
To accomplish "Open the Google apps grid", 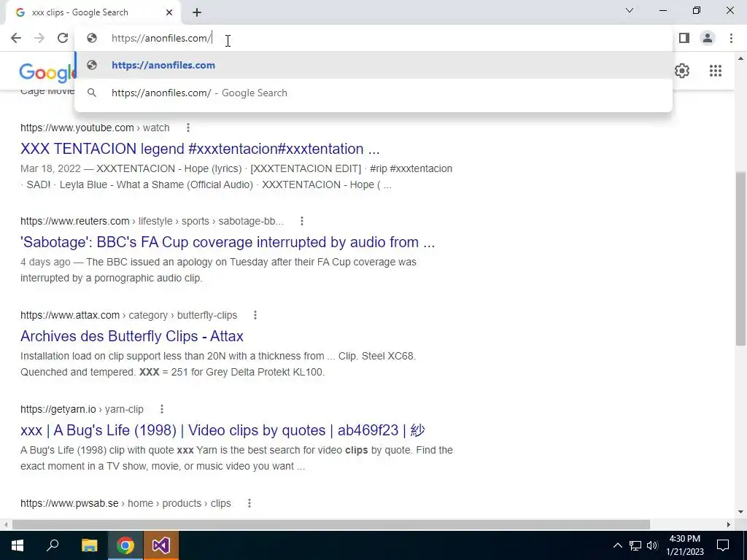I will tap(715, 71).
